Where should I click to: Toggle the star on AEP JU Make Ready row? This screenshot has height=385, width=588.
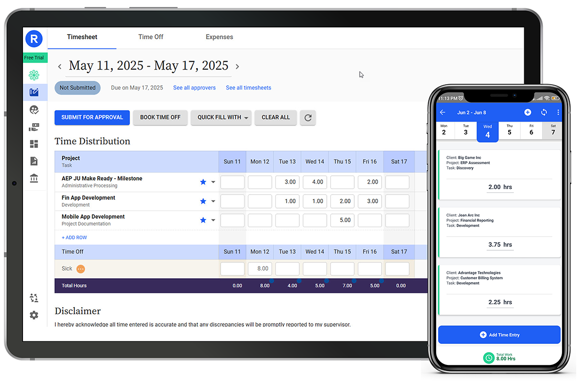point(202,182)
